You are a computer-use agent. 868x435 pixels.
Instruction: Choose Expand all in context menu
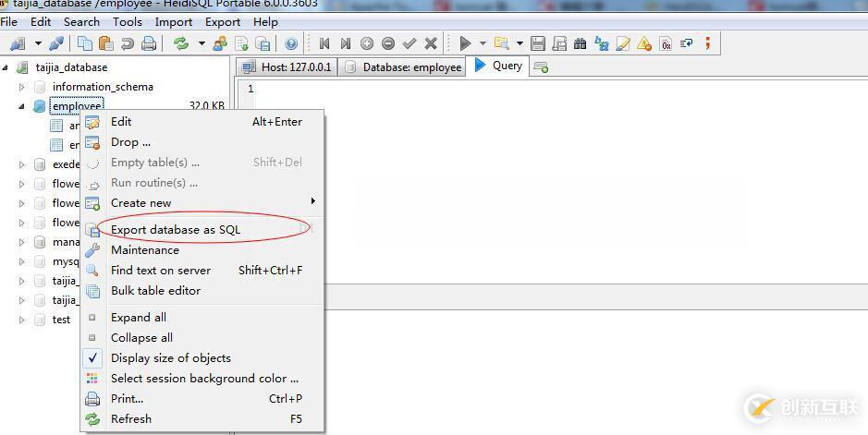202,318
